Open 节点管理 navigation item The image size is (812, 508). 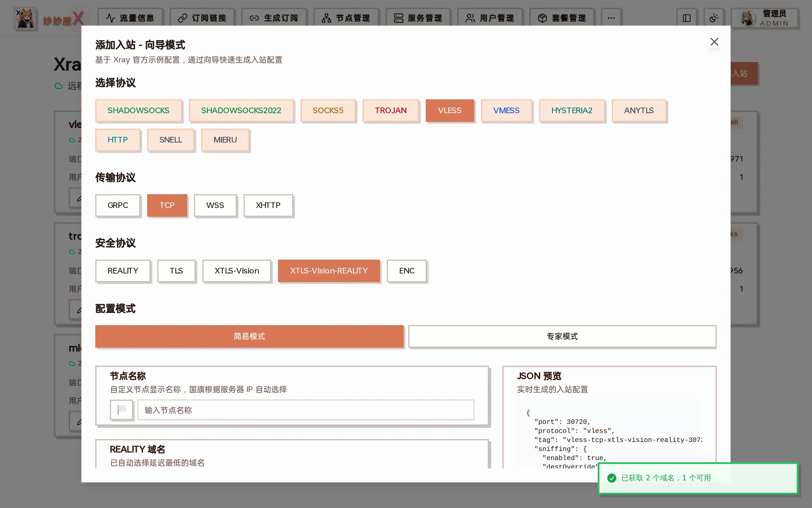pos(346,18)
